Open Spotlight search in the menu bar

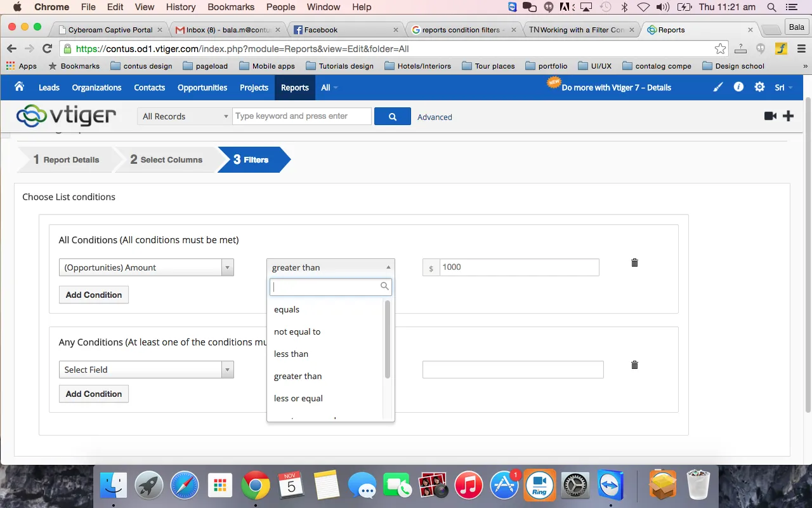pyautogui.click(x=772, y=7)
